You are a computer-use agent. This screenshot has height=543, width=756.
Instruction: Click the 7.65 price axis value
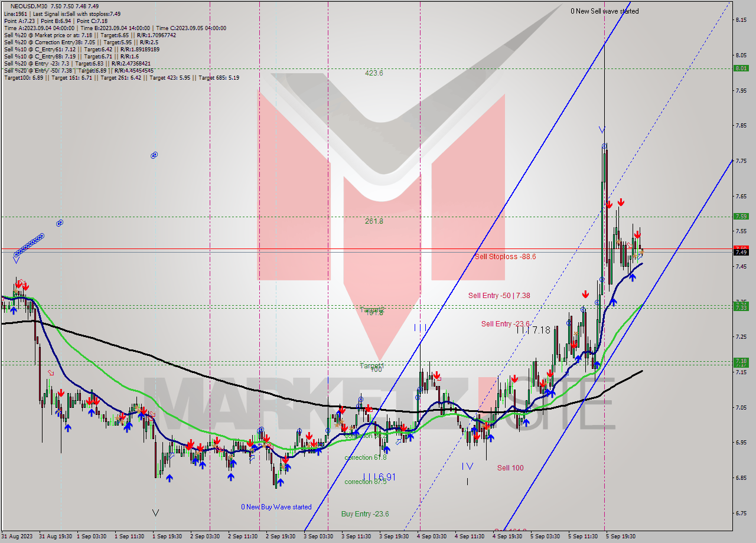coord(742,196)
